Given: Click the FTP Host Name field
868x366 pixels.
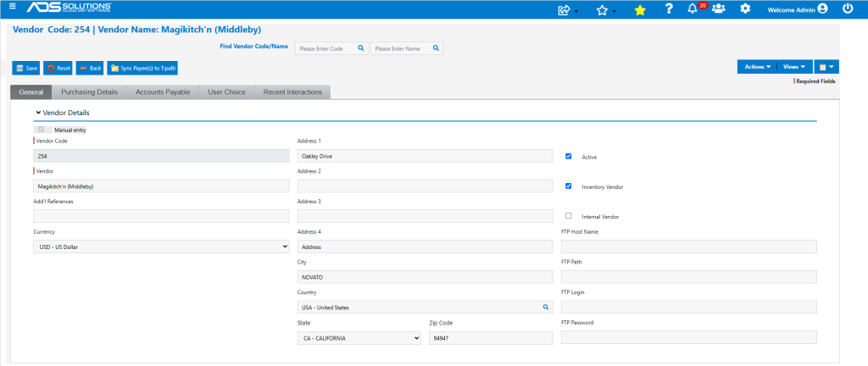Looking at the screenshot, I should pyautogui.click(x=689, y=247).
